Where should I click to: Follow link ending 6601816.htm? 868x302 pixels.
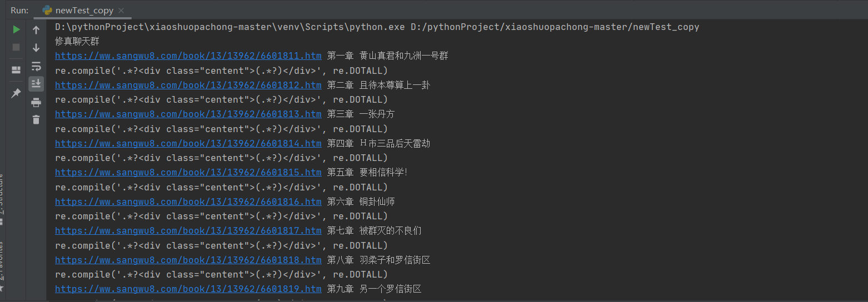coord(188,202)
